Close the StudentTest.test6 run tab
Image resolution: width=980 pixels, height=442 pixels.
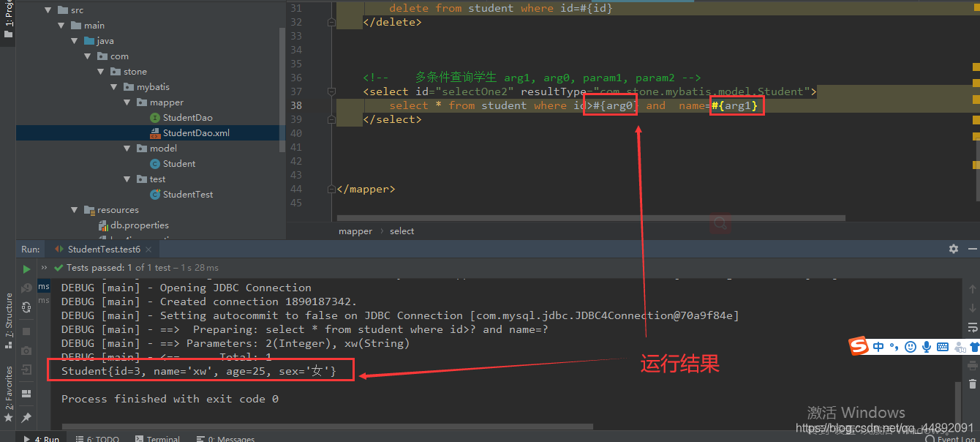(148, 250)
